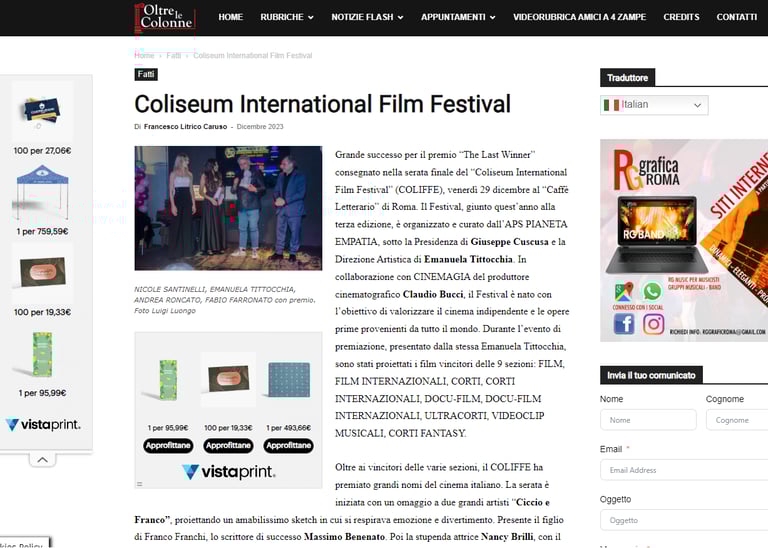Open the festival award ceremony photo
The width and height of the screenshot is (768, 548).
tap(228, 208)
